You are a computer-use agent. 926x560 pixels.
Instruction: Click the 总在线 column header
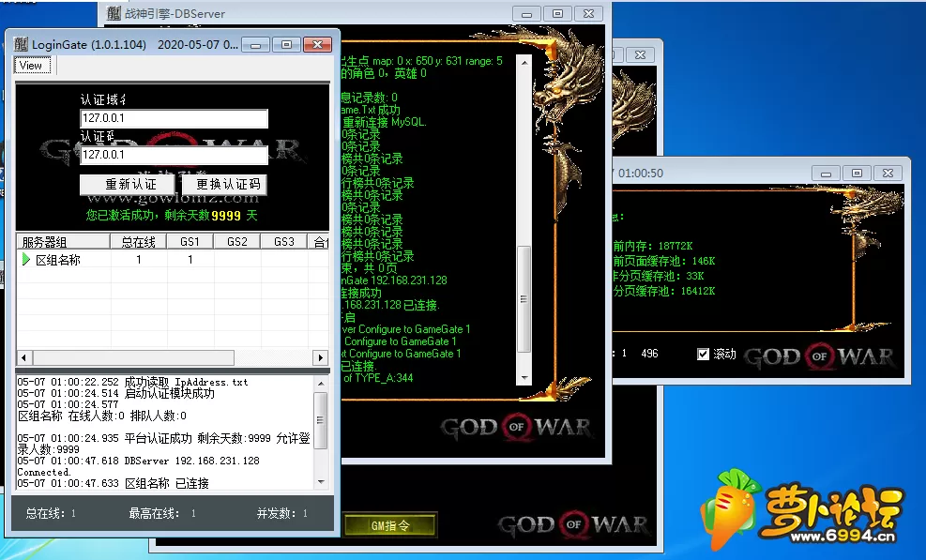(x=138, y=242)
